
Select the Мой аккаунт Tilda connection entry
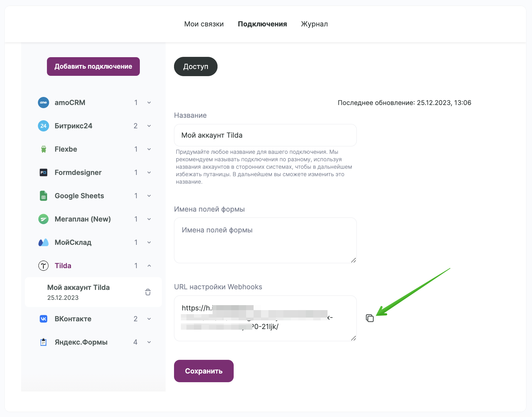[x=93, y=292]
